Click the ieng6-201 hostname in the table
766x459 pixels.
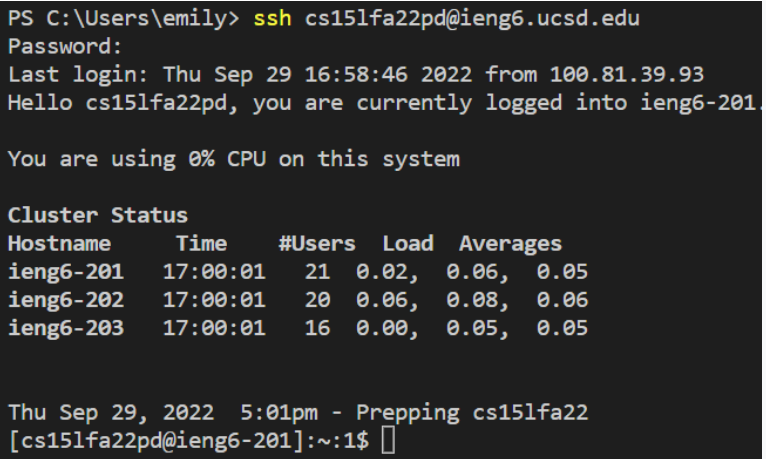coord(66,271)
